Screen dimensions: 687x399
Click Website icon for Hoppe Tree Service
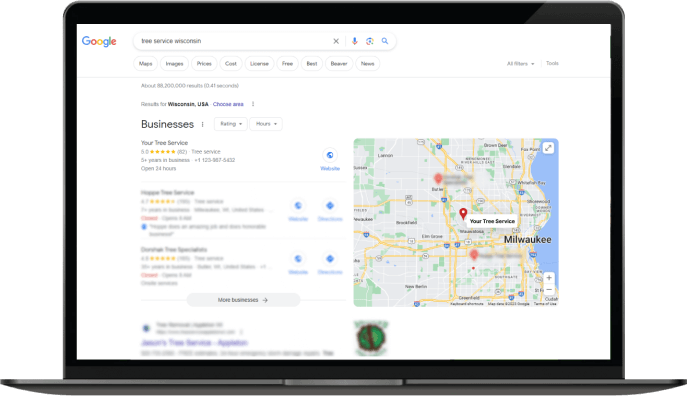(x=298, y=205)
